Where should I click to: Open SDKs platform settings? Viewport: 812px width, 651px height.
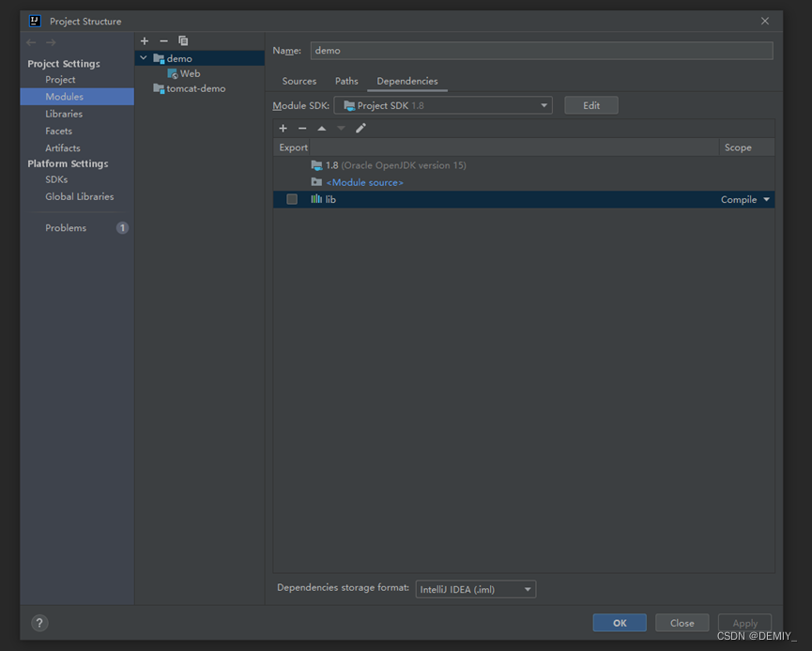pos(56,179)
